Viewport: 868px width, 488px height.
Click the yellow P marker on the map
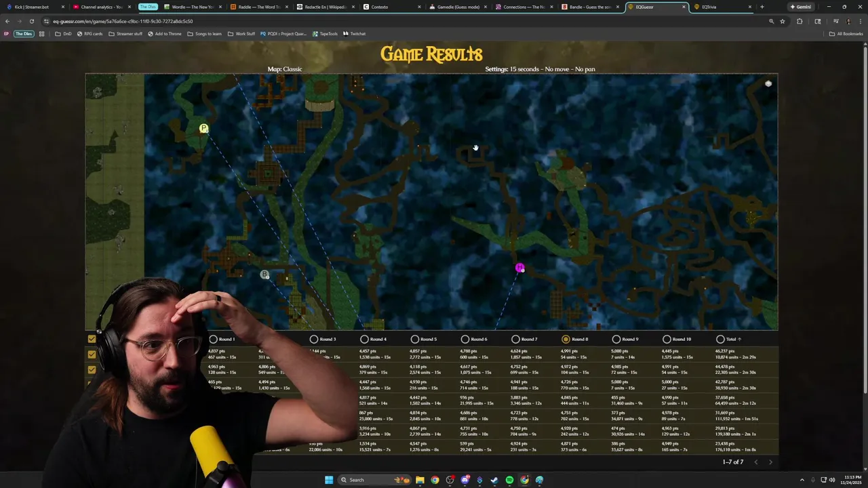click(x=203, y=128)
